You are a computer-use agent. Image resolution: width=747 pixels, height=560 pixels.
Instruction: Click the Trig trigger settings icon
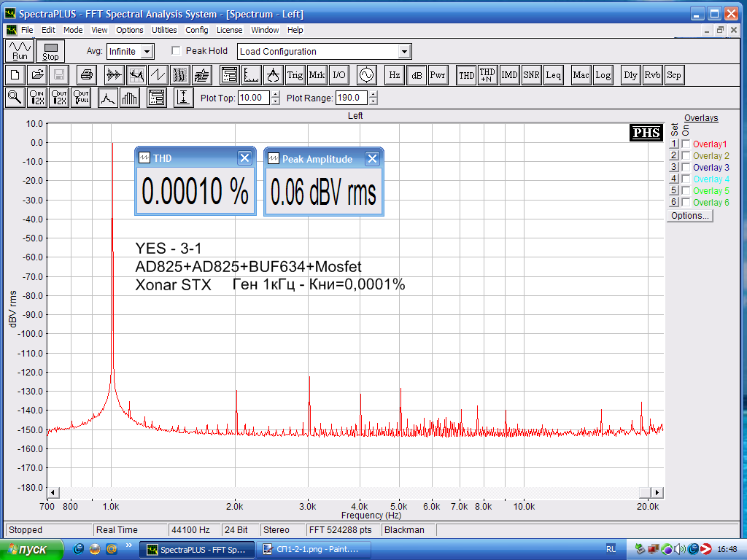point(295,74)
